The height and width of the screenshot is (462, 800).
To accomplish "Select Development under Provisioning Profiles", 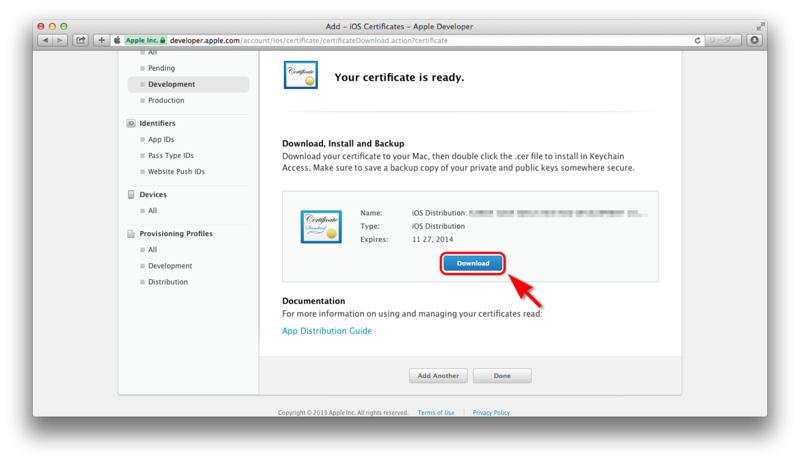I will 170,266.
